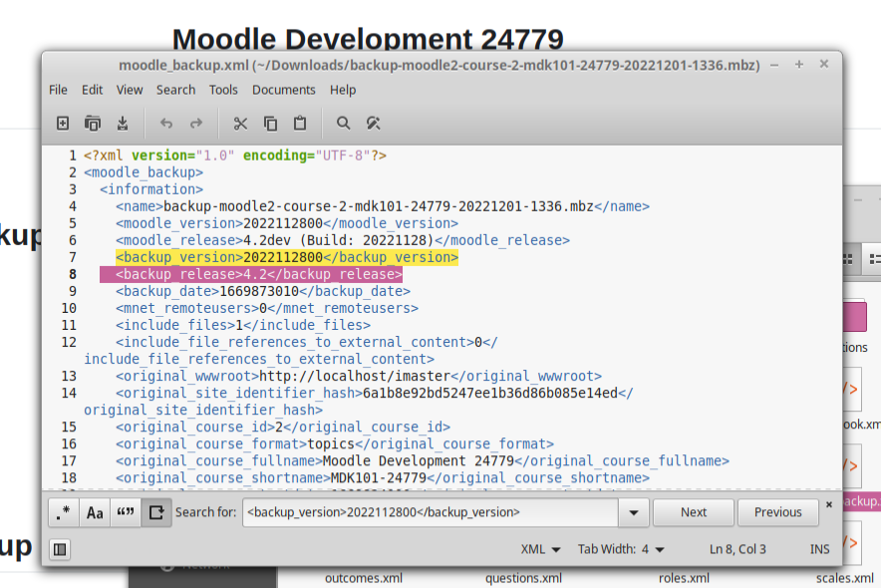Click the Next search result button

coord(694,512)
